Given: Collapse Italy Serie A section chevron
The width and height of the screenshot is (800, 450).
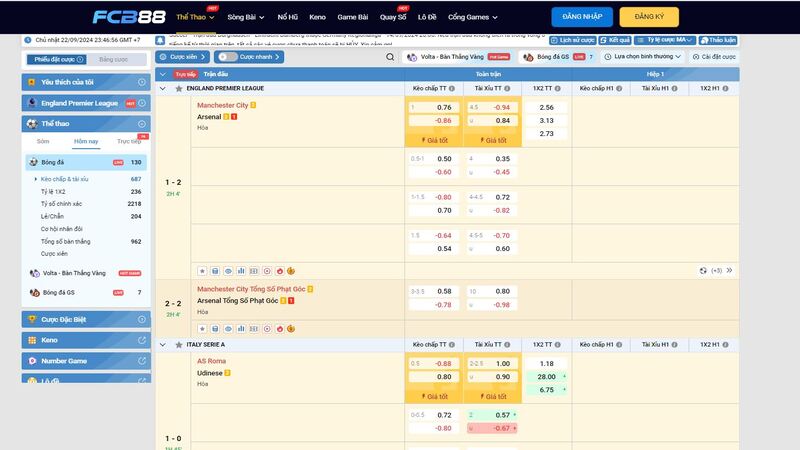Looking at the screenshot, I should (x=163, y=345).
